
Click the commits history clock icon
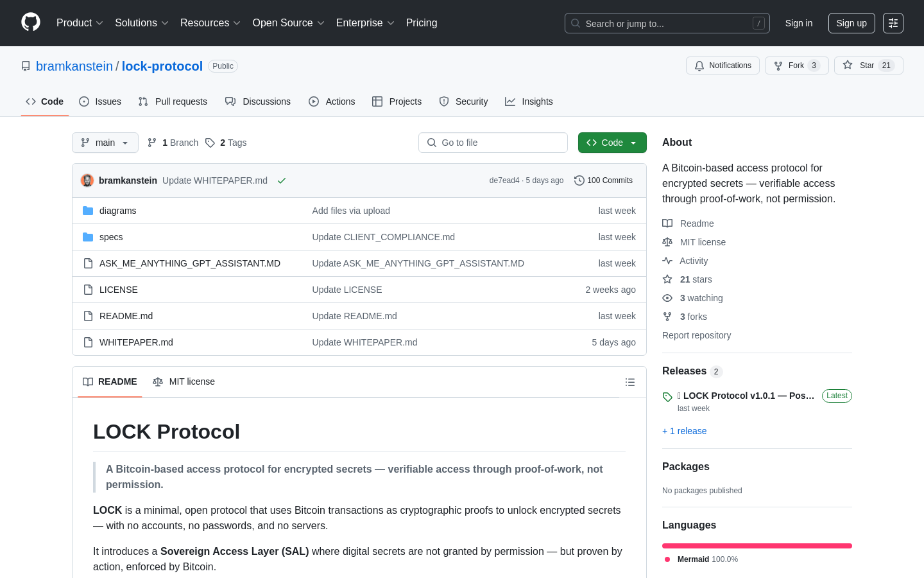pyautogui.click(x=579, y=180)
